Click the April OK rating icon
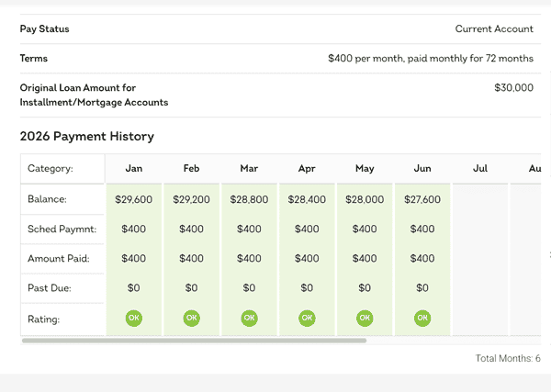The width and height of the screenshot is (551, 392). pyautogui.click(x=307, y=319)
